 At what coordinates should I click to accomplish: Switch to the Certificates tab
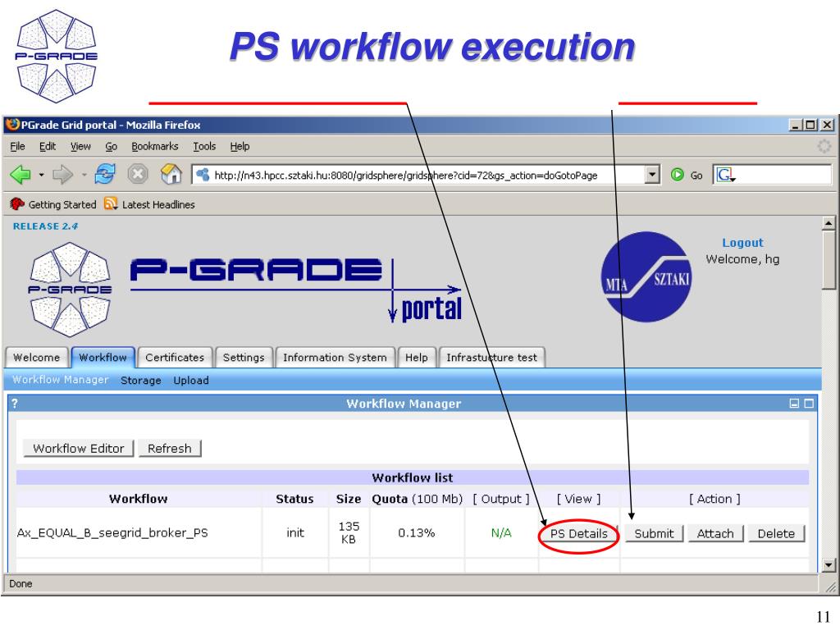click(x=175, y=358)
